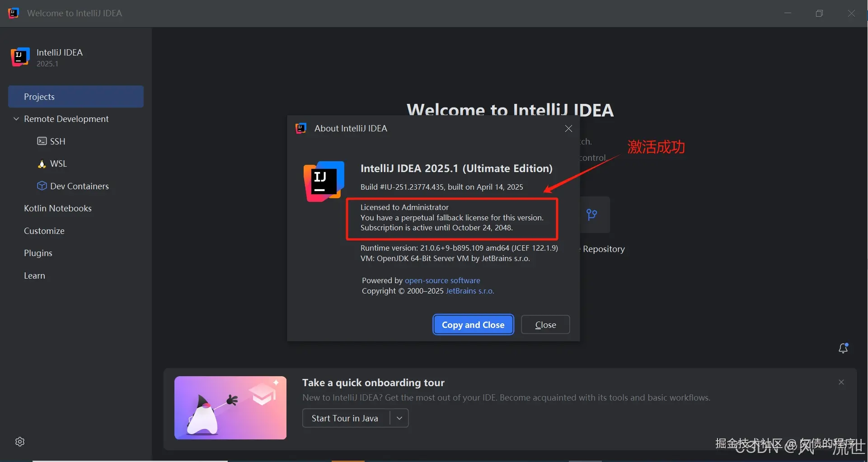
Task: Open the Remote Development section label
Action: pyautogui.click(x=66, y=119)
